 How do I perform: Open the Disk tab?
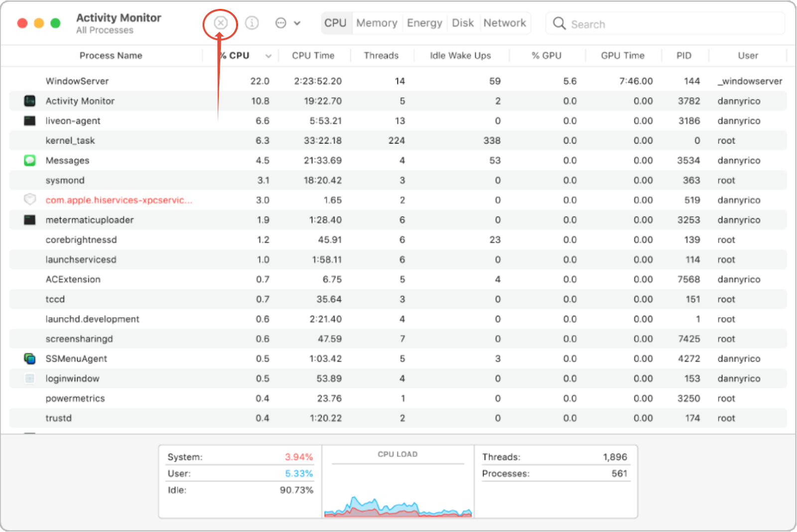(x=463, y=23)
